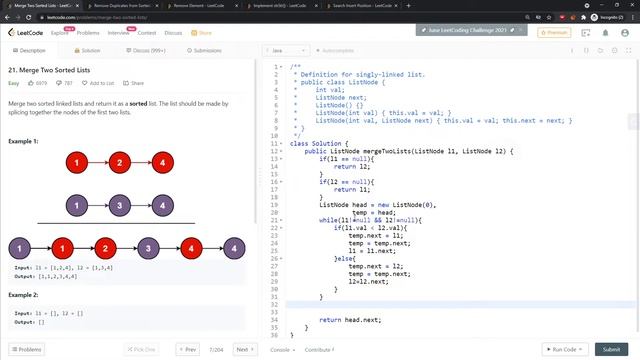Reload the page with the refresh icon
This screenshot has height=360, width=640.
point(28,18)
